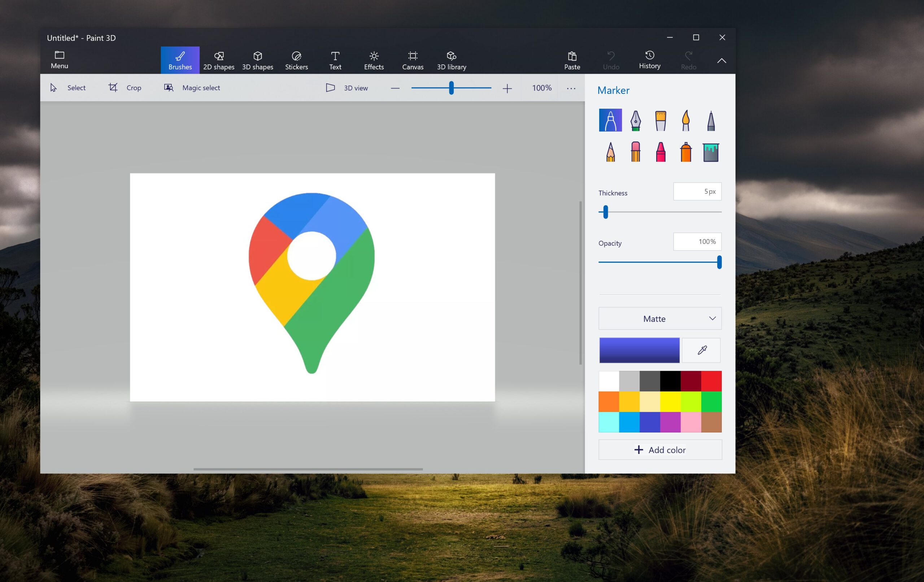924x582 pixels.
Task: Pick the light gray color swatch
Action: click(629, 381)
